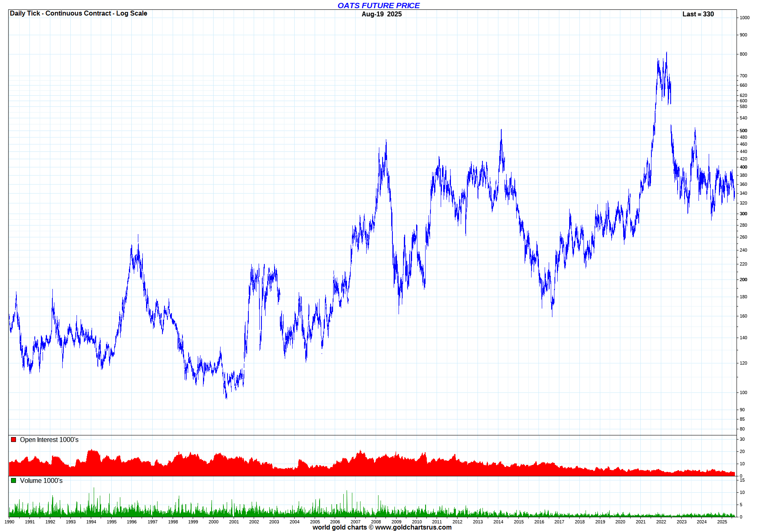Viewport: 757px width, 532px height.
Task: Click the 2014 price spike near 500
Action: 501,131
